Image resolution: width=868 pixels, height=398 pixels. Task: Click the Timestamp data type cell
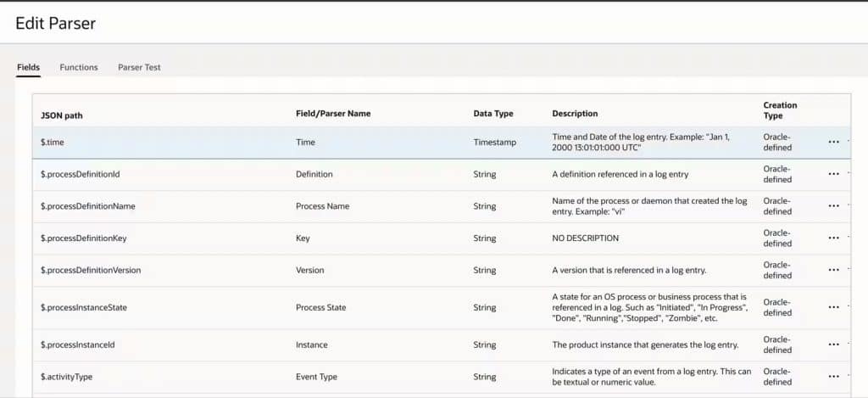(x=495, y=142)
